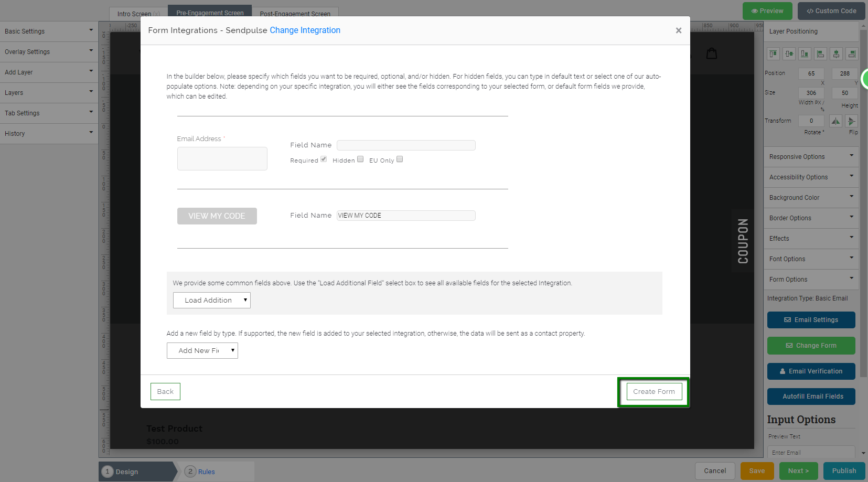Image resolution: width=868 pixels, height=482 pixels.
Task: Close the Form Integrations dialog
Action: click(678, 30)
